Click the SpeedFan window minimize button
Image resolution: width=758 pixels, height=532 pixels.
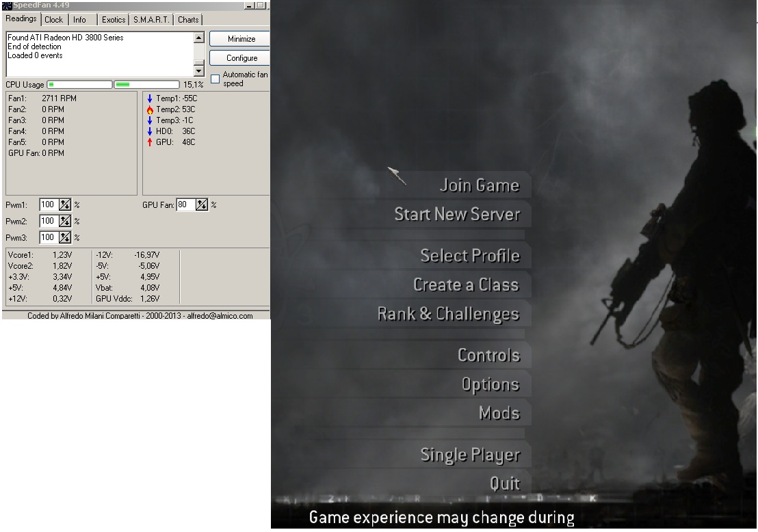[249, 5]
